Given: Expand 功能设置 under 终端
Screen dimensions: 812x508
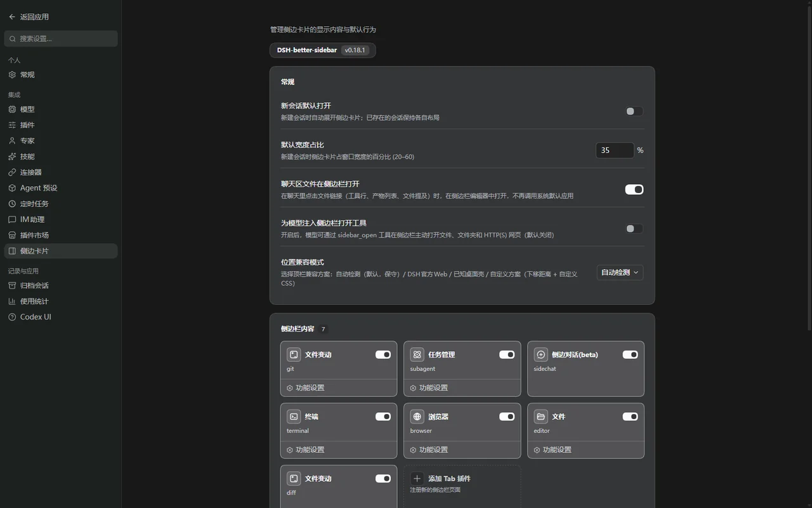Looking at the screenshot, I should (x=339, y=450).
